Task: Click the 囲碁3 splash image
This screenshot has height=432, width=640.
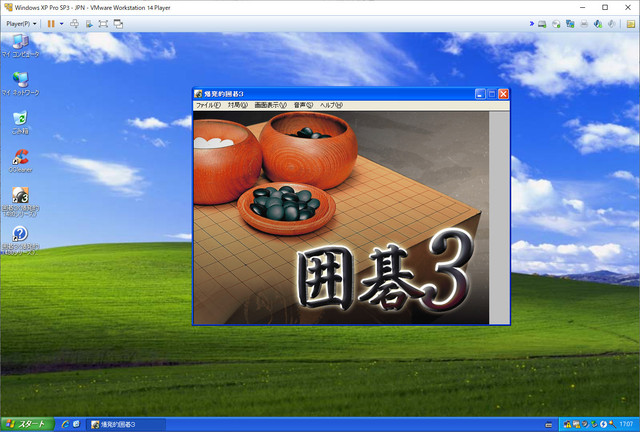Action: 341,218
